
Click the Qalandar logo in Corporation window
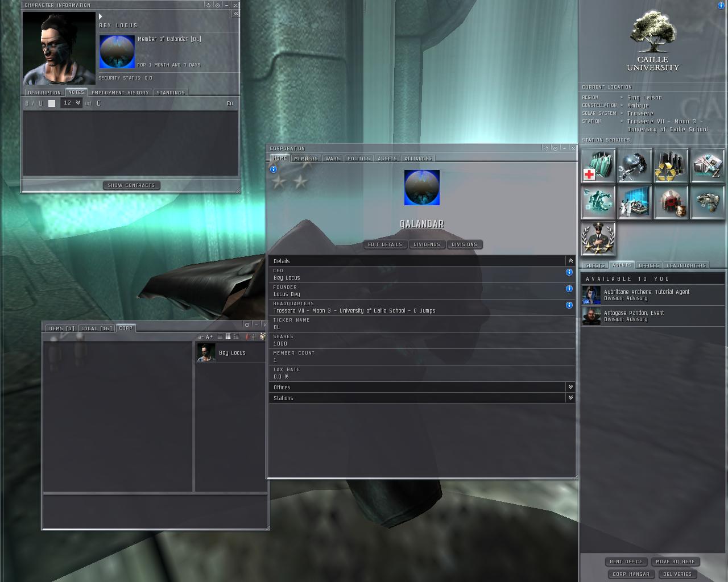[x=422, y=188]
